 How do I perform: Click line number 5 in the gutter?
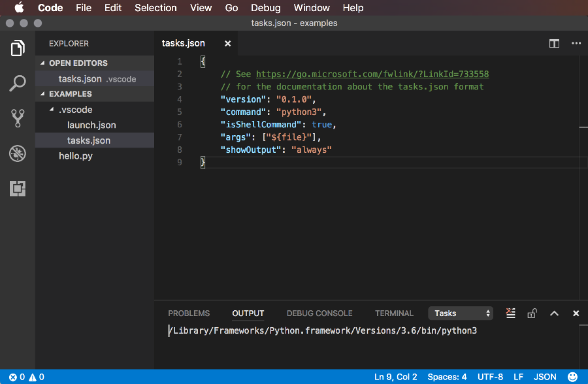(180, 112)
